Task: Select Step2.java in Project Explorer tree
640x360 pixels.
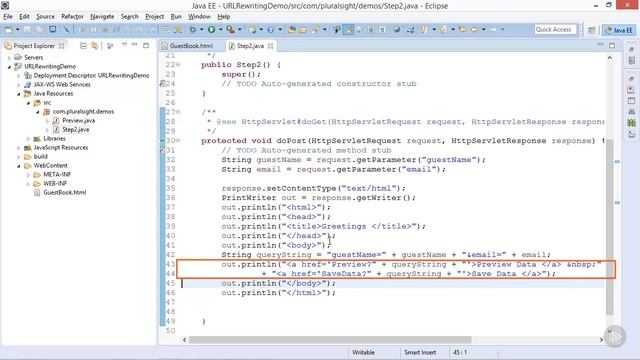Action: coord(76,129)
